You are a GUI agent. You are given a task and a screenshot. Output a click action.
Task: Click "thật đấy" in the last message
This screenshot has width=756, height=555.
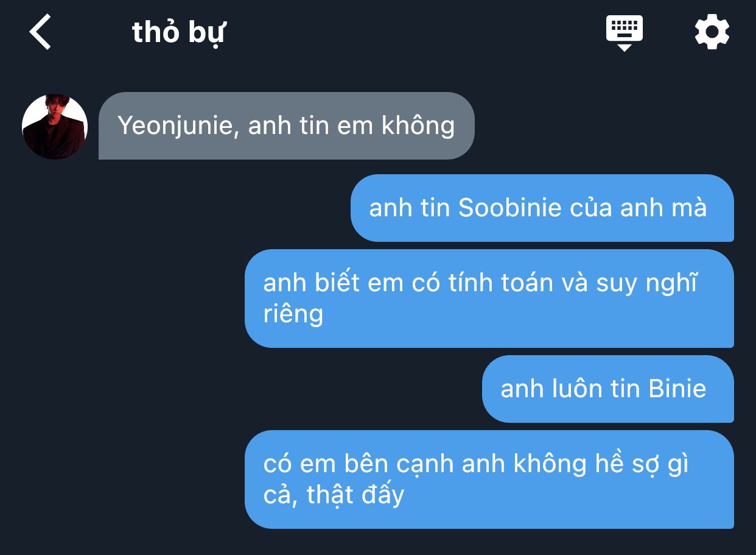pyautogui.click(x=355, y=494)
